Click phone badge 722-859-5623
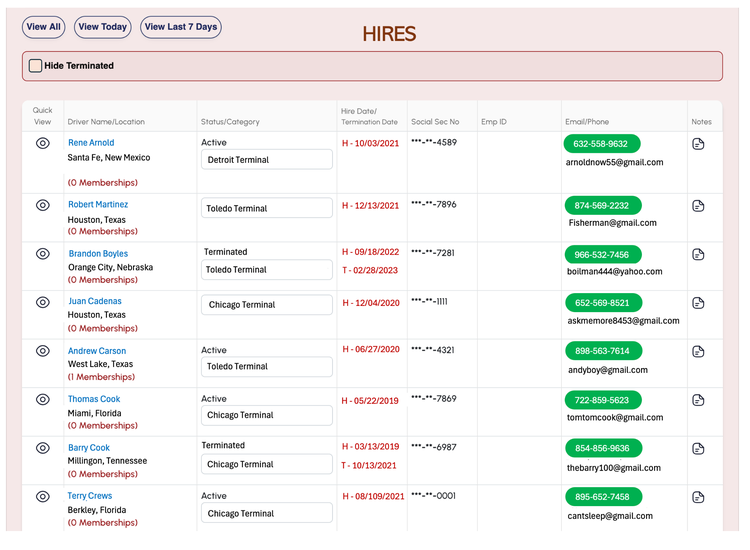This screenshot has width=750, height=550. point(602,400)
